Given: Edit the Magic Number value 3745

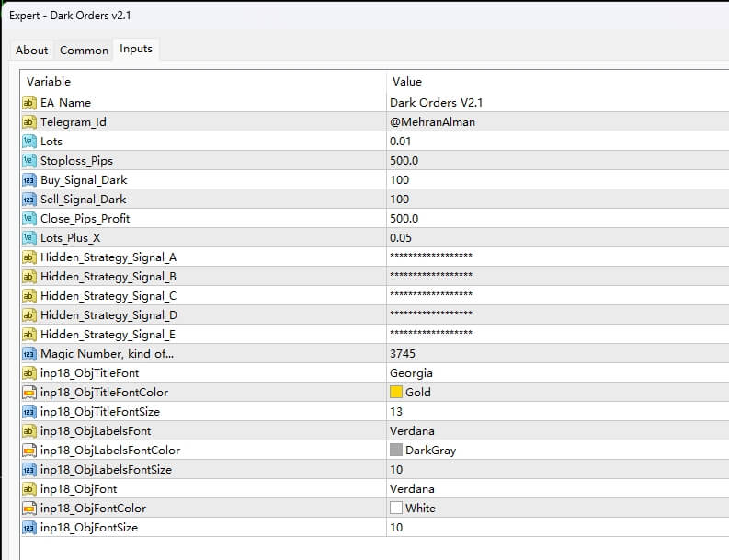Looking at the screenshot, I should [403, 353].
